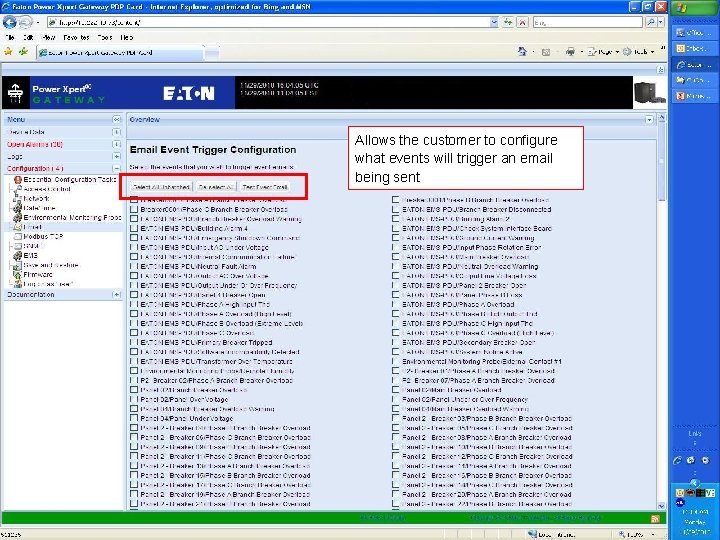Open the File menu
Viewport: 720px width, 540px height.
[10, 38]
